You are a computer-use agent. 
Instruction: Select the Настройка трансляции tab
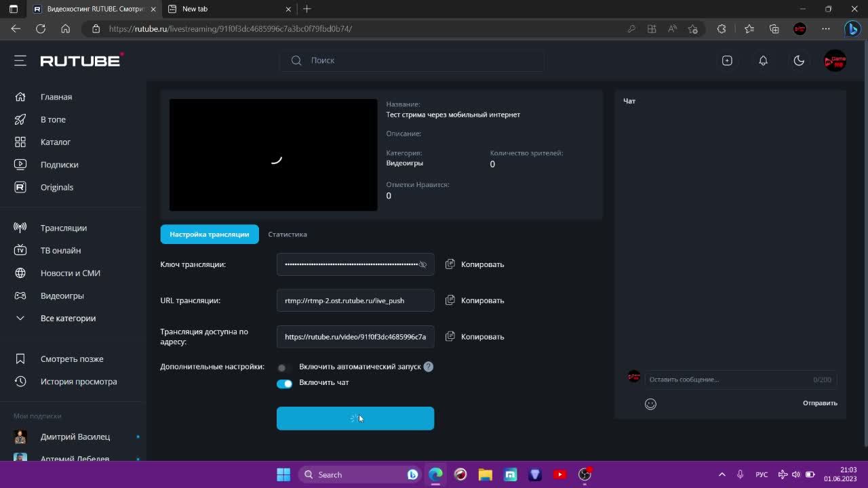point(209,234)
